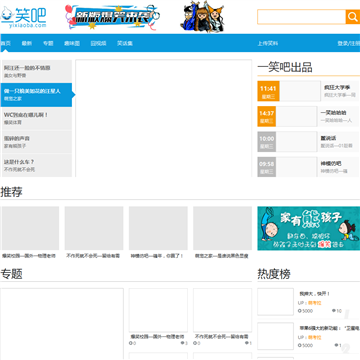Viewport: 360px width, 360px height.
Task: Open the 神模仿吧 recommended thumbnail
Action: [x=158, y=228]
